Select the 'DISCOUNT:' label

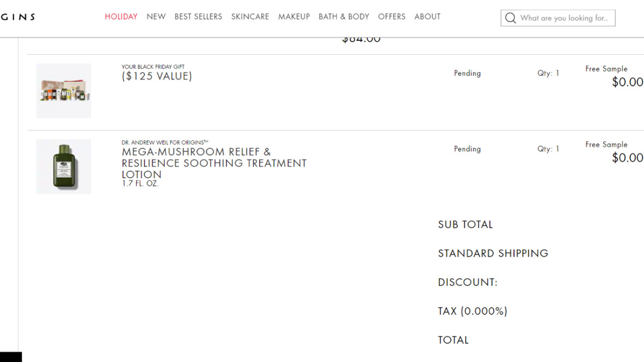[x=468, y=283]
